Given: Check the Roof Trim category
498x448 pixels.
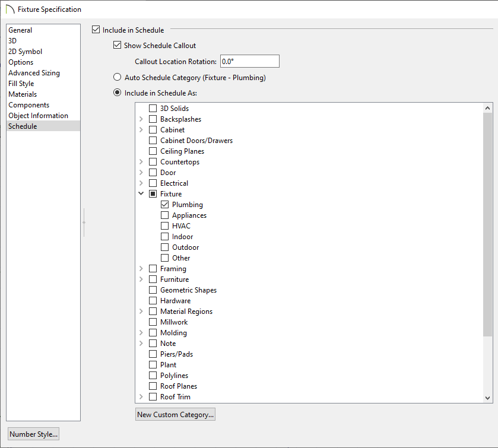Looking at the screenshot, I should [153, 397].
